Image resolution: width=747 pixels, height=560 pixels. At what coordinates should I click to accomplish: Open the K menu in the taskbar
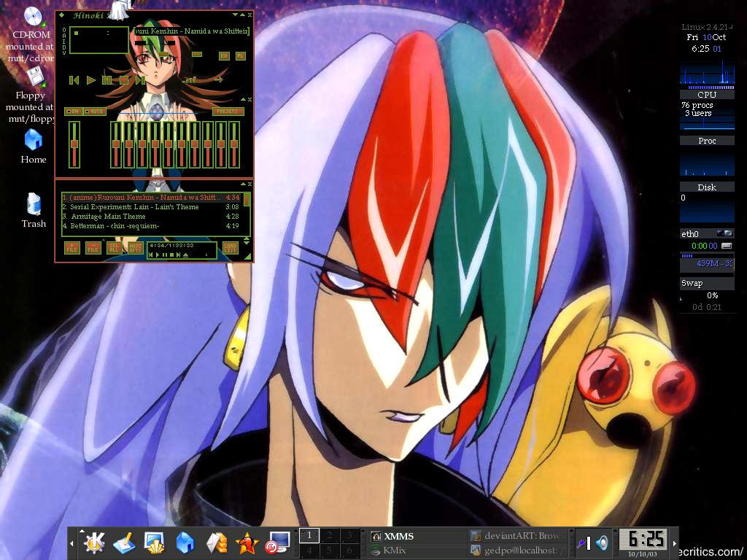pyautogui.click(x=95, y=542)
